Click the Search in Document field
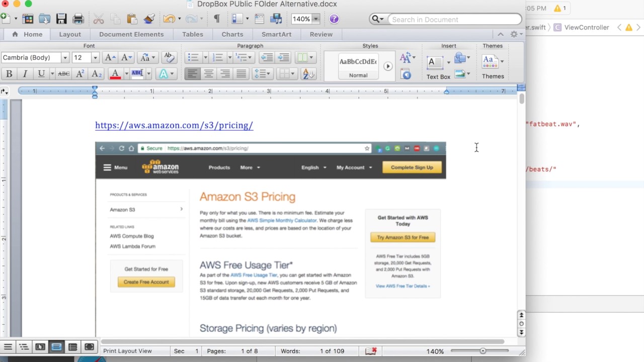This screenshot has height=362, width=644. click(455, 19)
